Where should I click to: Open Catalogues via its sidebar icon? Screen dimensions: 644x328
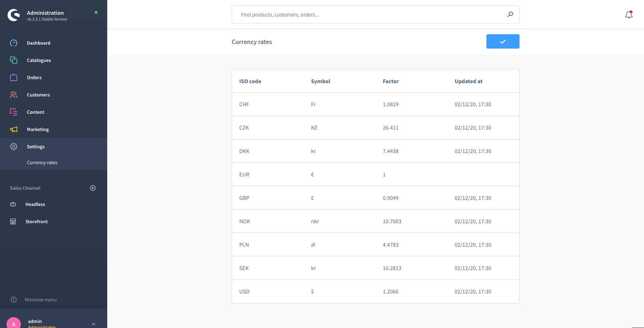pyautogui.click(x=14, y=60)
